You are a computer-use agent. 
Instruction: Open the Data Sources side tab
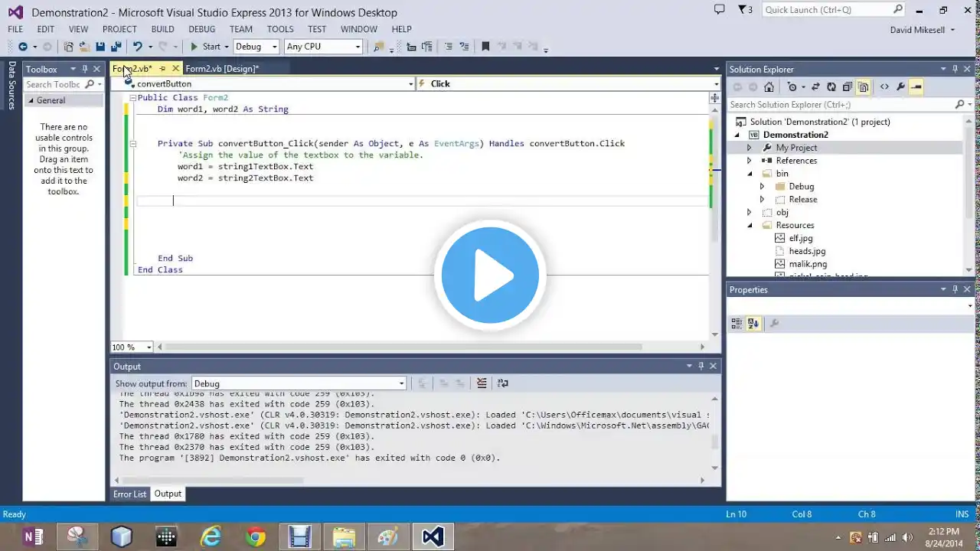pyautogui.click(x=11, y=86)
